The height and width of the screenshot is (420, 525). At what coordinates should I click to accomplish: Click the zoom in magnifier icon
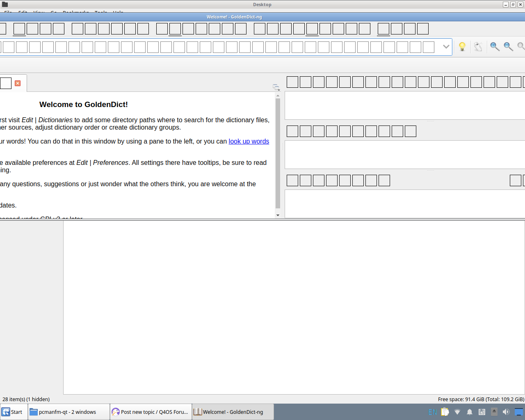(x=495, y=47)
